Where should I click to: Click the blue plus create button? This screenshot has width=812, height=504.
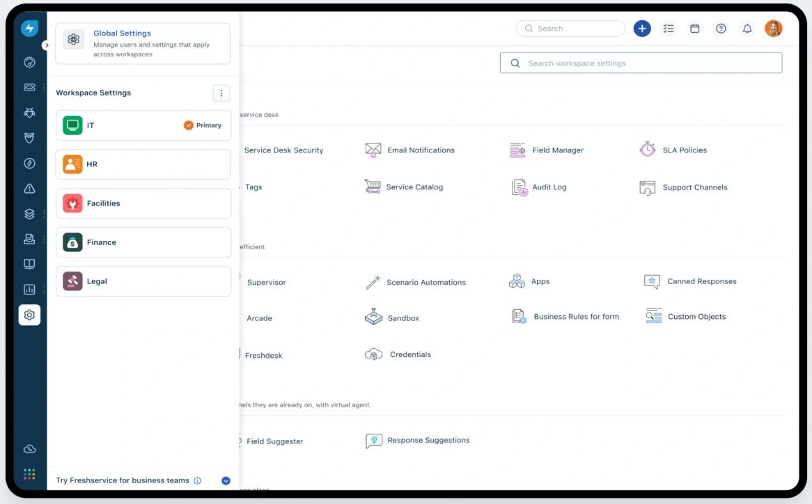pyautogui.click(x=642, y=29)
